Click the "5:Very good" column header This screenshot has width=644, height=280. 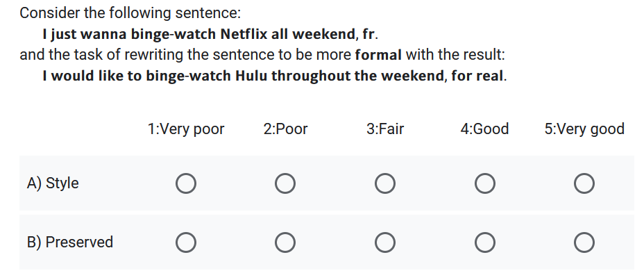(584, 129)
